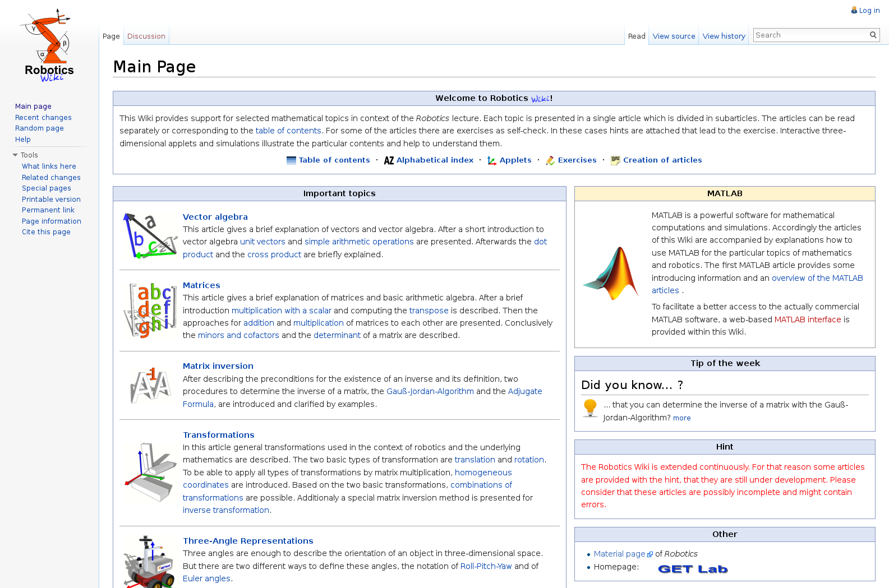Click the Wiki script logo in Welcome header
Image resolution: width=889 pixels, height=588 pixels.
(540, 99)
